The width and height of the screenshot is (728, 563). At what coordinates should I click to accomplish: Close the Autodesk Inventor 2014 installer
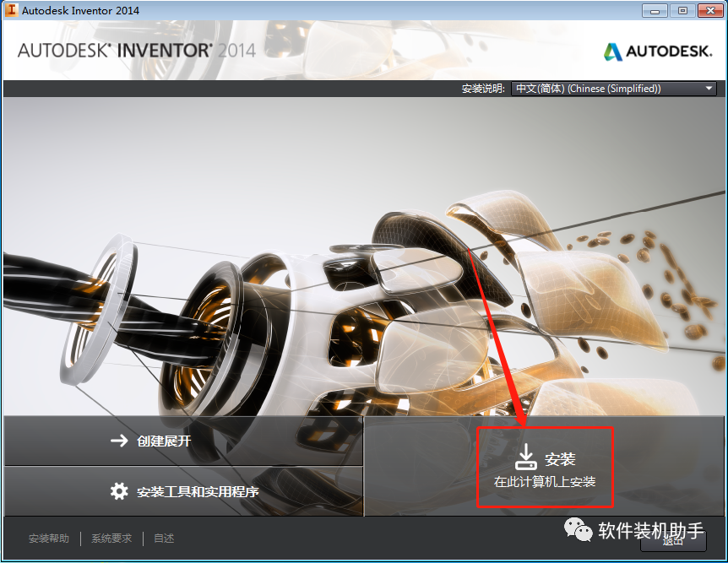[x=710, y=11]
